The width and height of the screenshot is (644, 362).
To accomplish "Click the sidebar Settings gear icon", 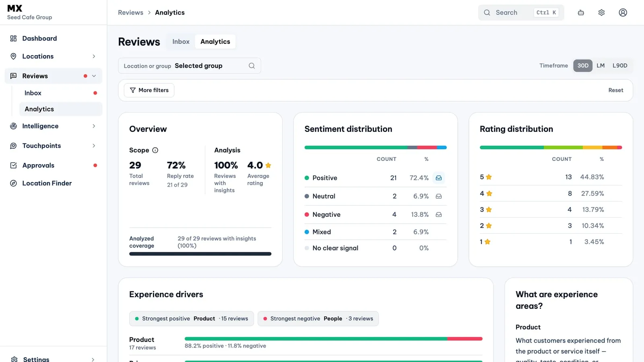I will [14, 359].
